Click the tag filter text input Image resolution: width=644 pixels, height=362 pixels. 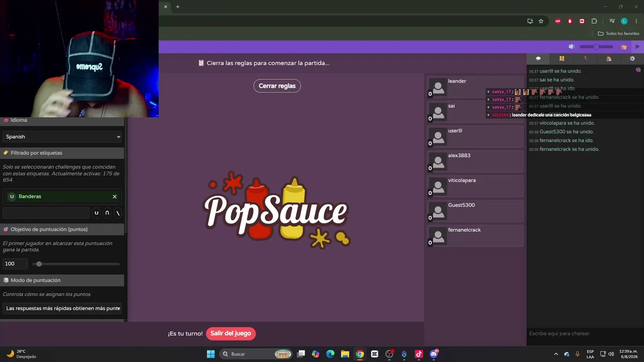[46, 213]
